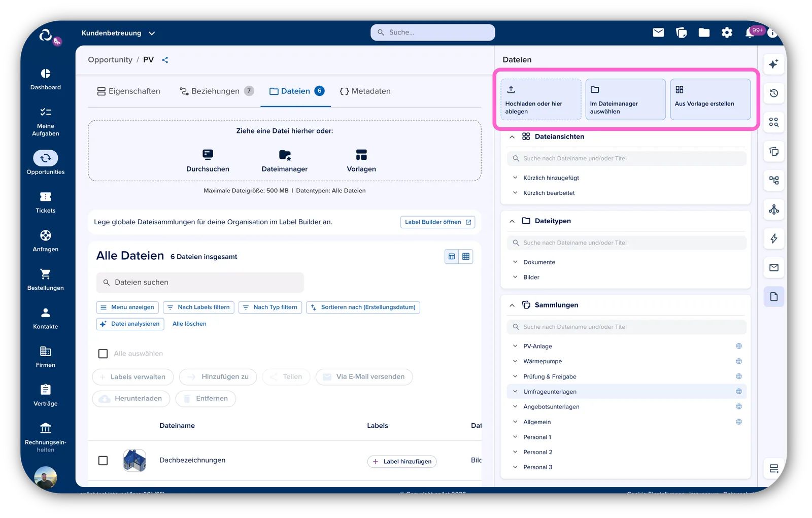The height and width of the screenshot is (518, 812).
Task: Focus the top Suche search field
Action: point(433,32)
